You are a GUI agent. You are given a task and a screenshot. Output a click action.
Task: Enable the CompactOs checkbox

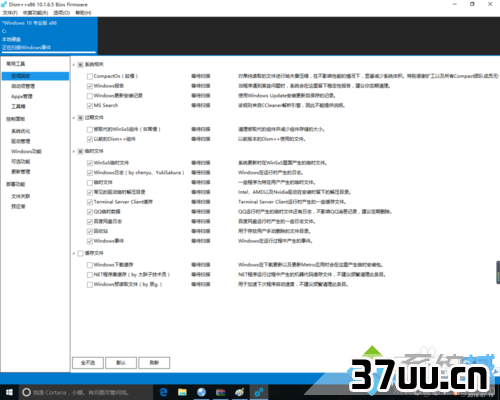pyautogui.click(x=89, y=76)
